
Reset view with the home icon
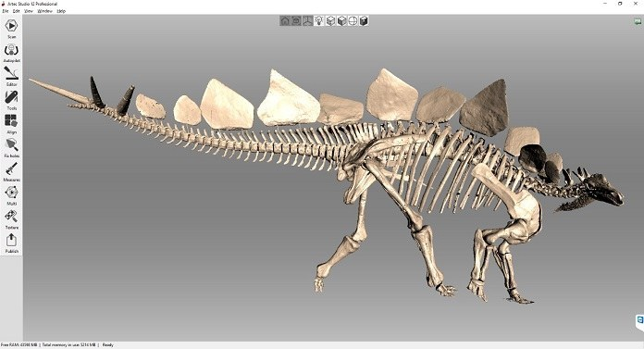click(285, 20)
